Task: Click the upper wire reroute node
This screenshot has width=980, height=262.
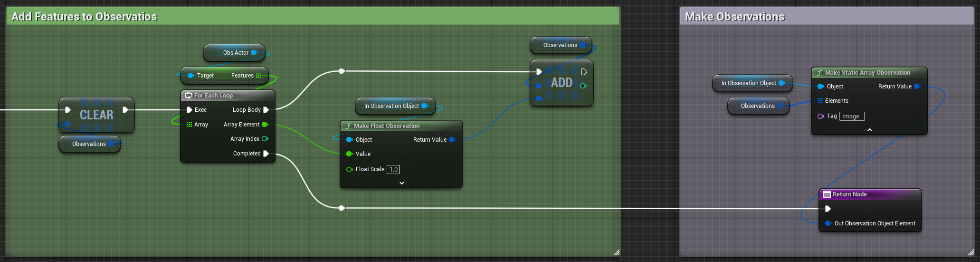Action: 342,71
